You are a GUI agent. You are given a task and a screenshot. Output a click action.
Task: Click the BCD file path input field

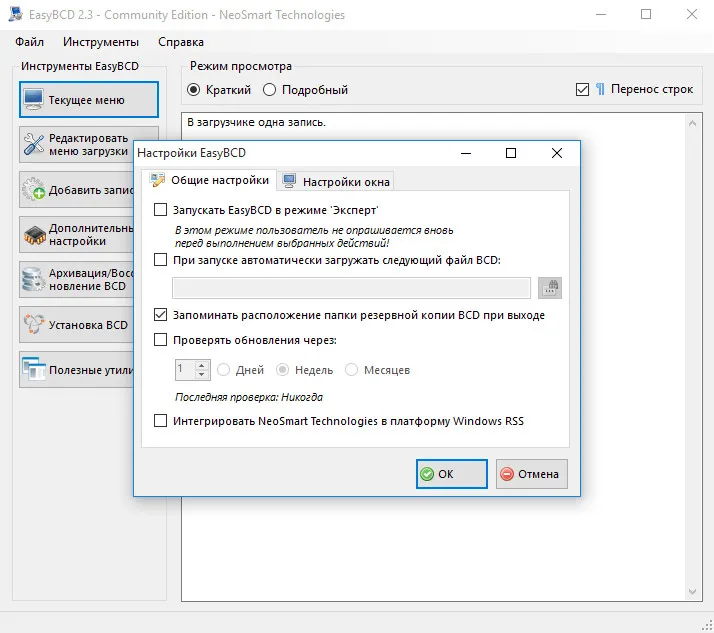pyautogui.click(x=351, y=288)
